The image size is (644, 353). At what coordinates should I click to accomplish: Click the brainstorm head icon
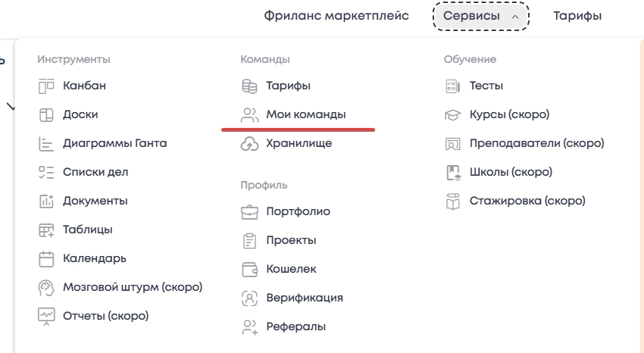(x=47, y=287)
